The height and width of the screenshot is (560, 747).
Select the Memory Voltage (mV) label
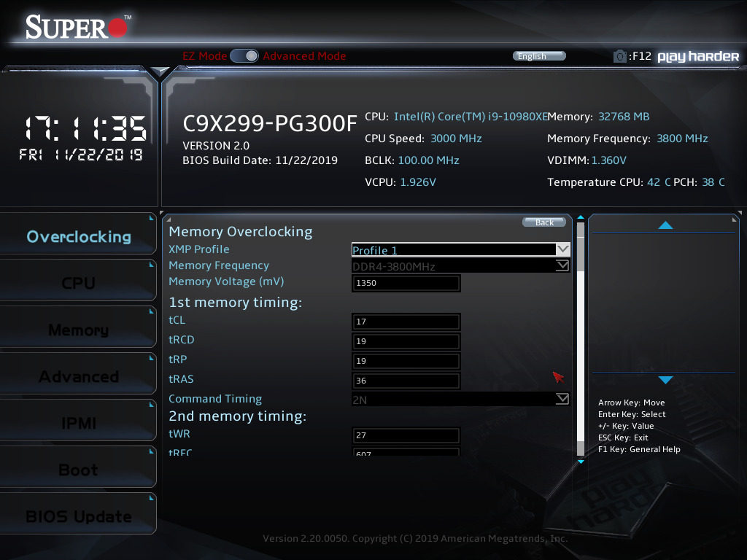tap(226, 281)
